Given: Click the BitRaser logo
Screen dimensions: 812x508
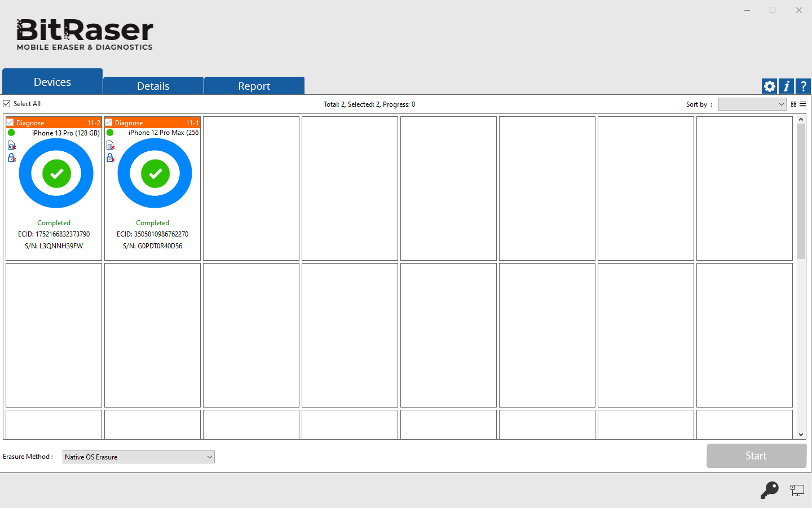Looking at the screenshot, I should click(x=85, y=34).
